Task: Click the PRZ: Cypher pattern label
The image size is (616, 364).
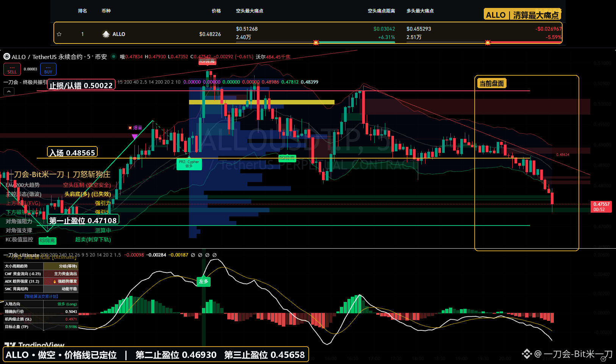Action: tap(189, 164)
